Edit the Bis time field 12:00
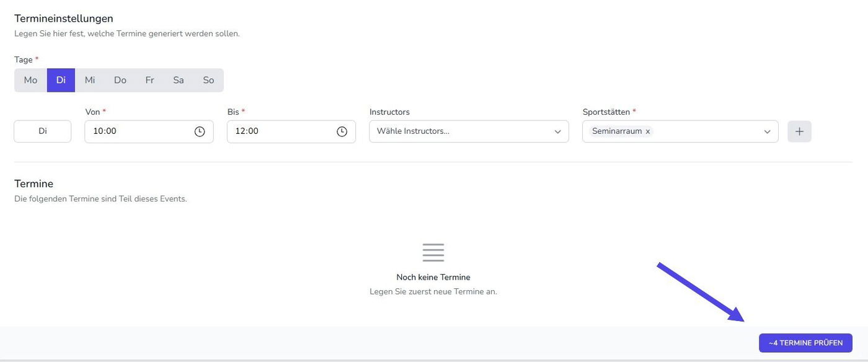 pos(279,131)
